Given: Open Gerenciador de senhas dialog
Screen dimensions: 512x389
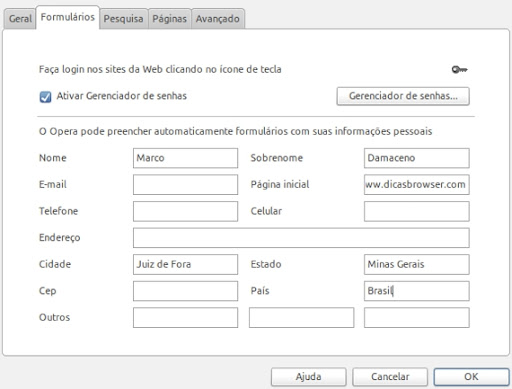Looking at the screenshot, I should (403, 96).
